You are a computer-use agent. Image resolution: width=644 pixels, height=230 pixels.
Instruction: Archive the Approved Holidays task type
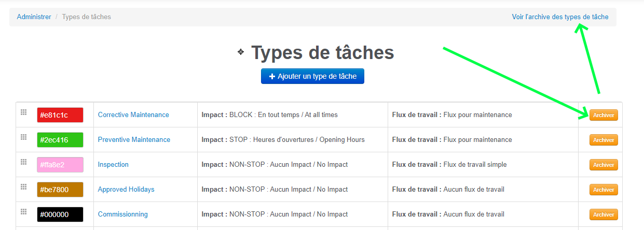[604, 190]
